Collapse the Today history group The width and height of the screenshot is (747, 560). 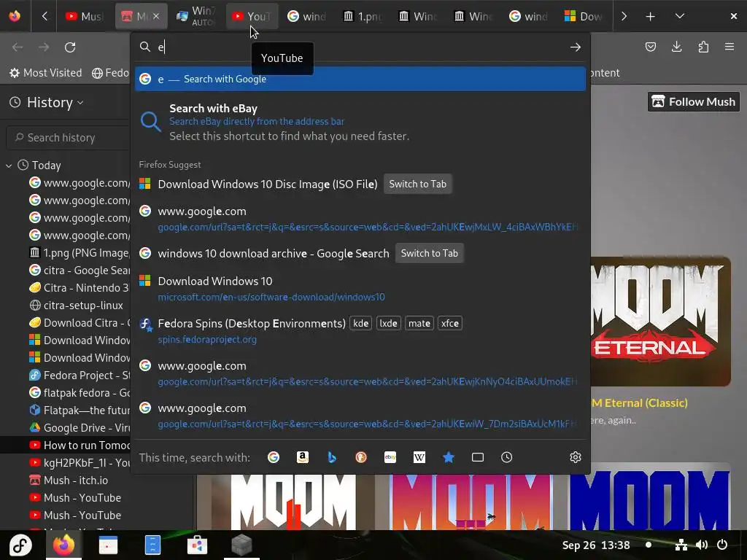point(9,166)
